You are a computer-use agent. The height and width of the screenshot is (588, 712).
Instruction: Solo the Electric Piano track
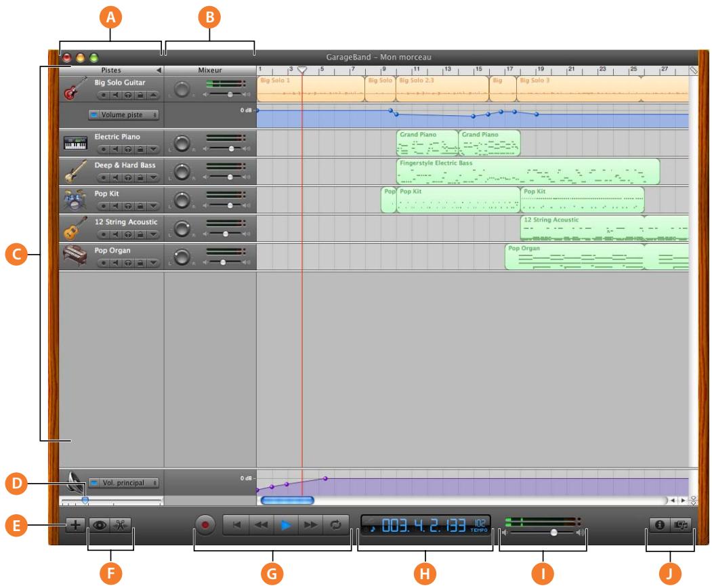[128, 149]
